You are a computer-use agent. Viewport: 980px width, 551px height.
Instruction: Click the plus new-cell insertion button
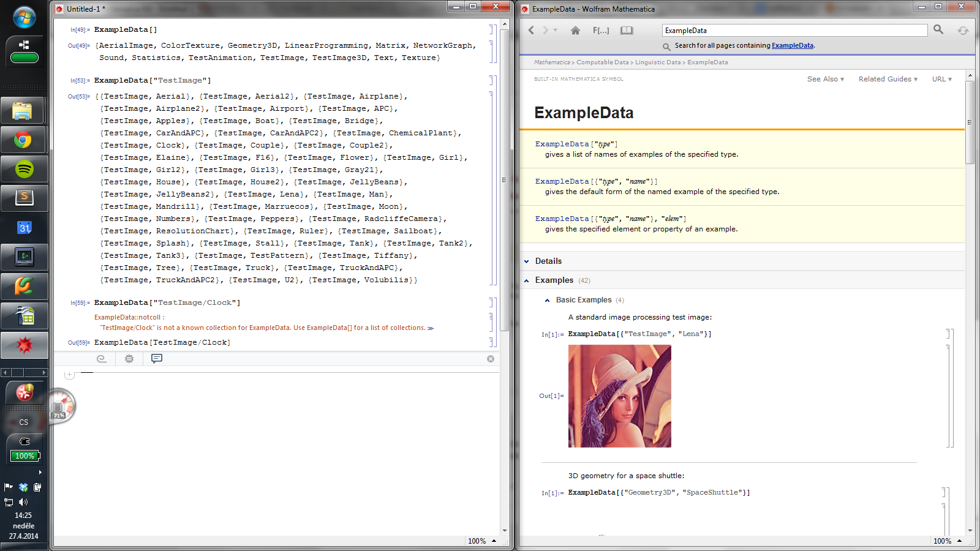69,375
